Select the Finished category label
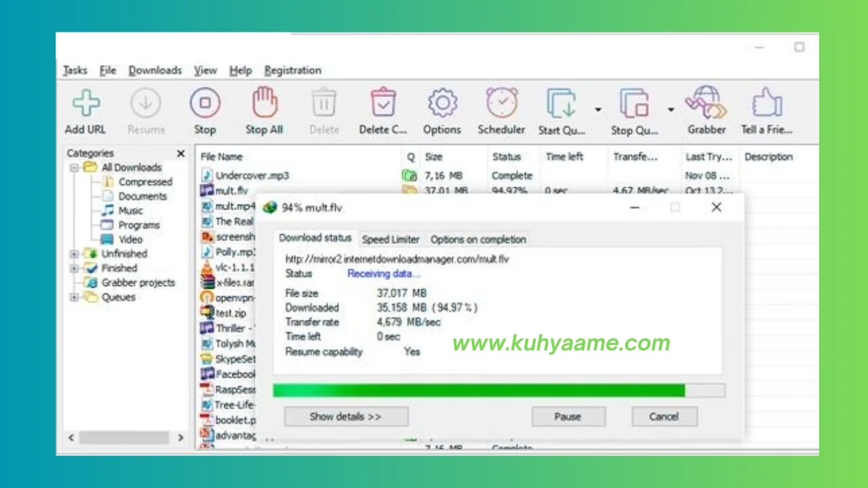The width and height of the screenshot is (868, 488). [119, 268]
